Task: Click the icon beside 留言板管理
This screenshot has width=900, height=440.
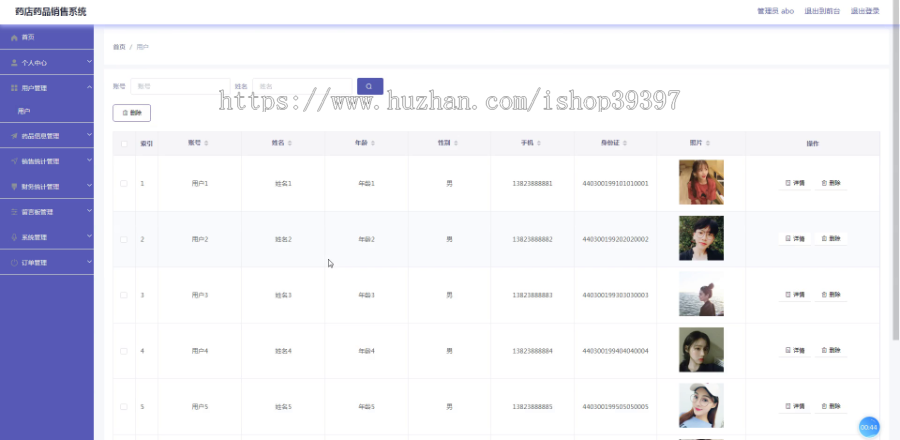Action: [x=14, y=212]
